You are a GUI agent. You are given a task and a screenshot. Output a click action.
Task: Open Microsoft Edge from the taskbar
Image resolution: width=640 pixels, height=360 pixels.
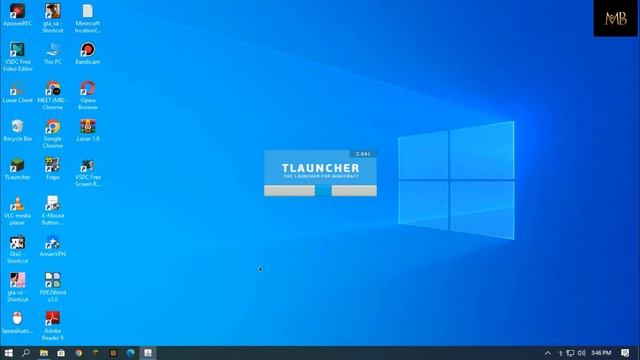click(131, 353)
